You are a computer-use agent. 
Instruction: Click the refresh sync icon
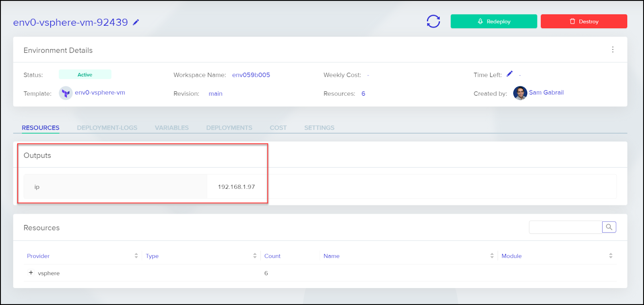433,21
